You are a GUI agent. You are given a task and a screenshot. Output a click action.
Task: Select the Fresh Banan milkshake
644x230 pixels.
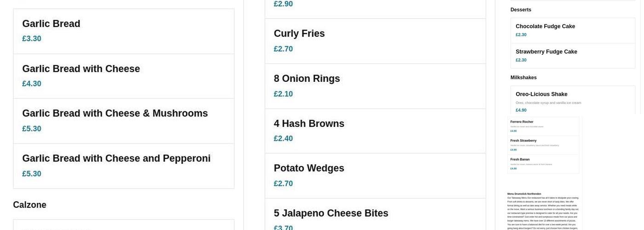(520, 160)
